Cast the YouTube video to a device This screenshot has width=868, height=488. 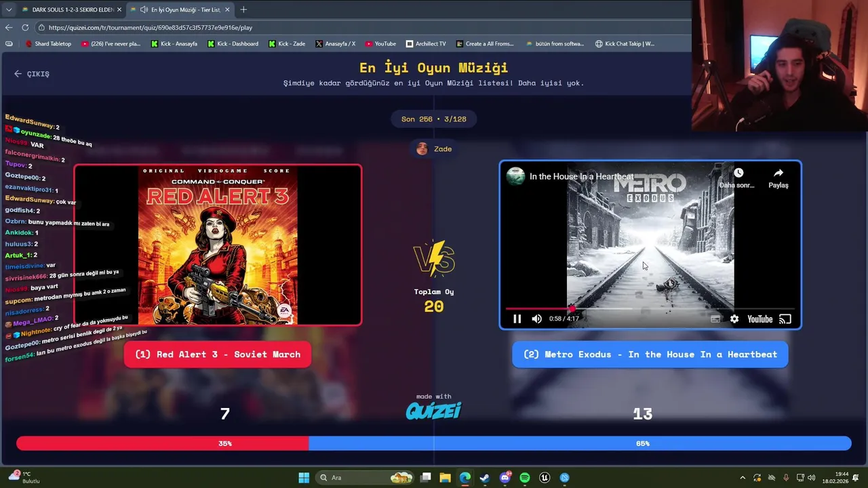tap(785, 319)
